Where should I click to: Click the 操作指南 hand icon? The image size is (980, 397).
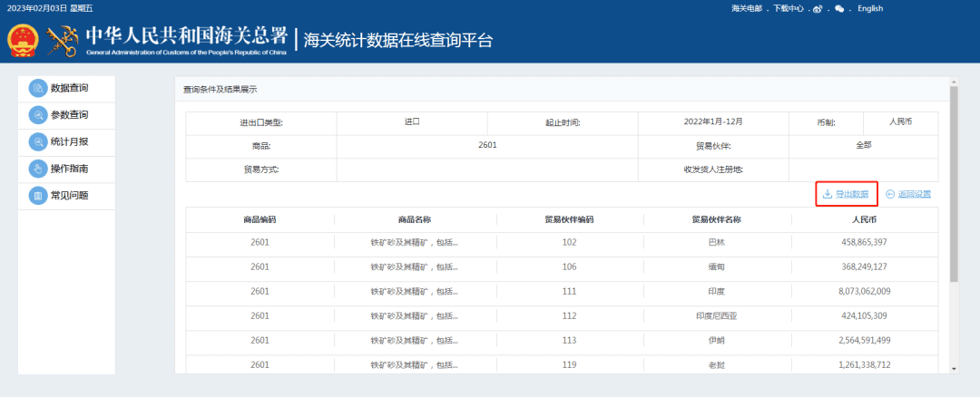(x=37, y=169)
